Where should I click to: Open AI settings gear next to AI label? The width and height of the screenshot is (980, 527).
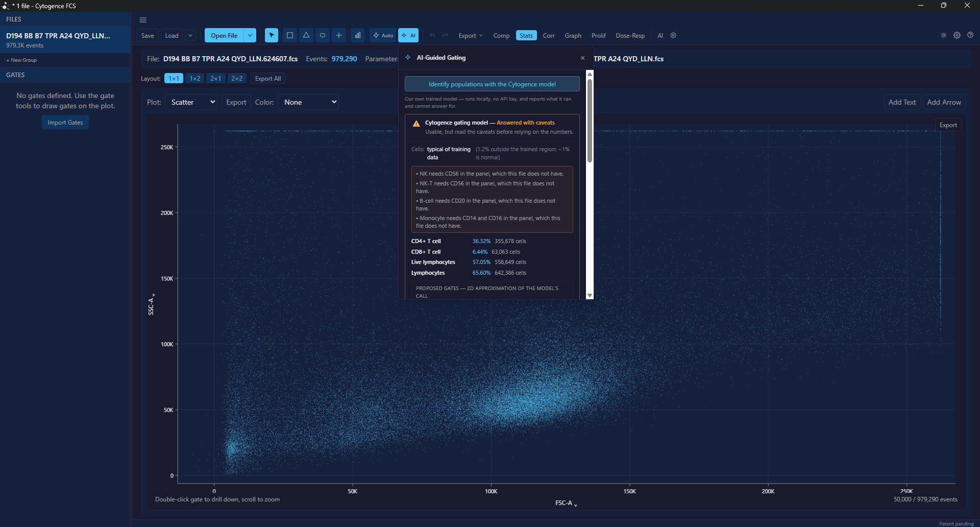(x=673, y=35)
